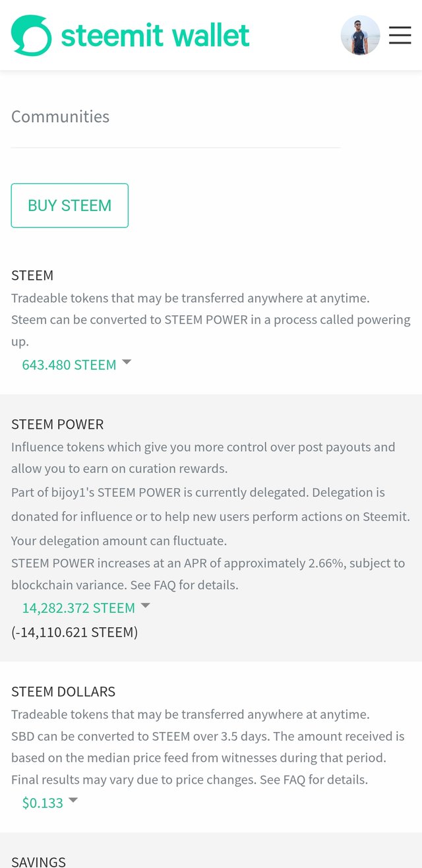Select the SAVINGS section heading
The height and width of the screenshot is (868, 422).
pyautogui.click(x=38, y=861)
